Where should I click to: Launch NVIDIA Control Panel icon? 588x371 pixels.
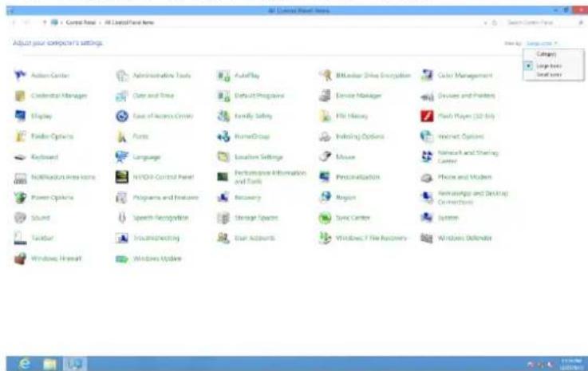122,177
